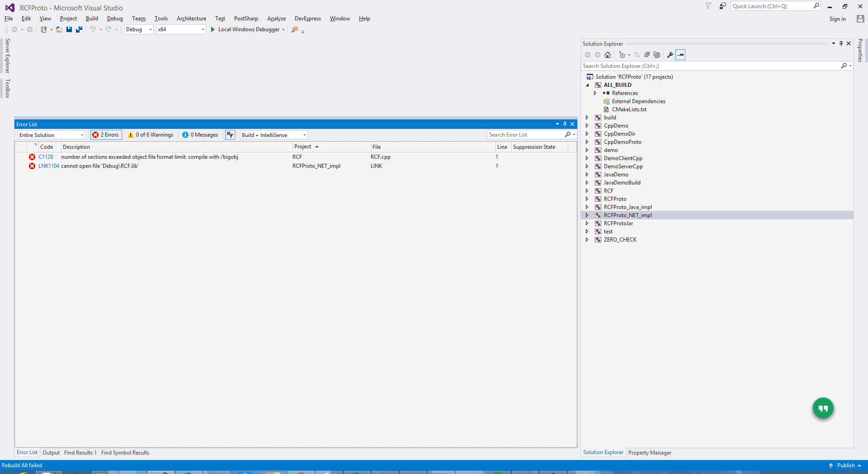868x474 pixels.
Task: Click the Open File toolbar icon
Action: point(59,29)
